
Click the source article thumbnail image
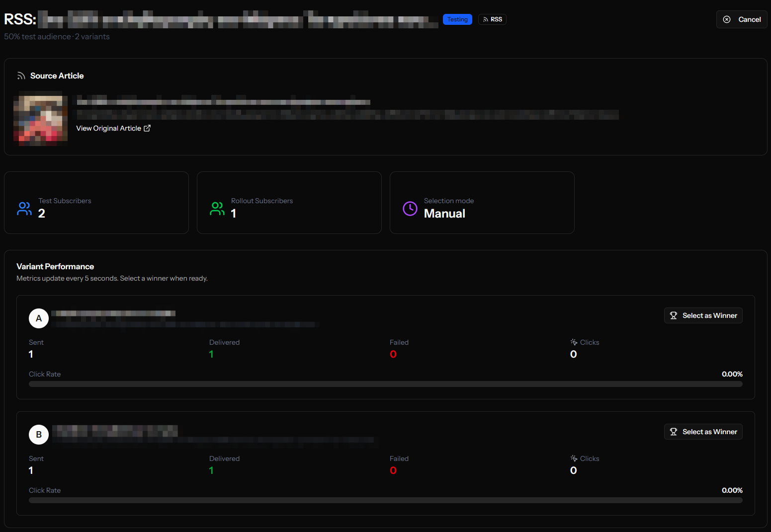(x=41, y=118)
